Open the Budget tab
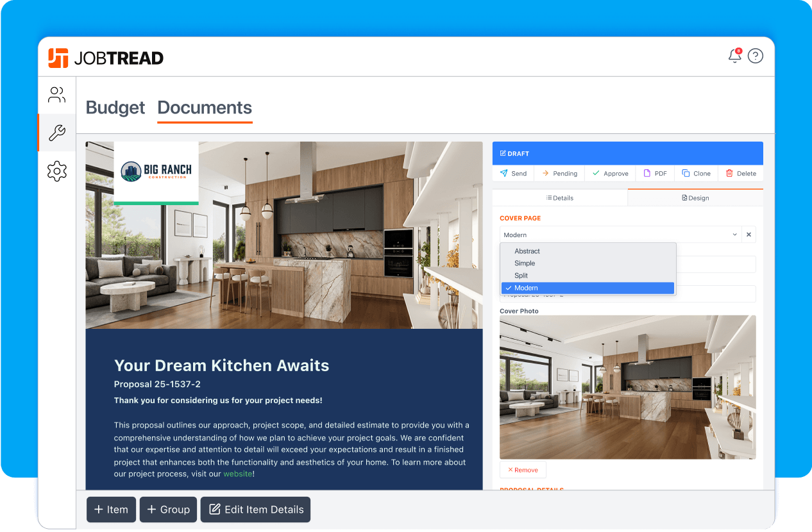Image resolution: width=812 pixels, height=532 pixels. (x=115, y=108)
